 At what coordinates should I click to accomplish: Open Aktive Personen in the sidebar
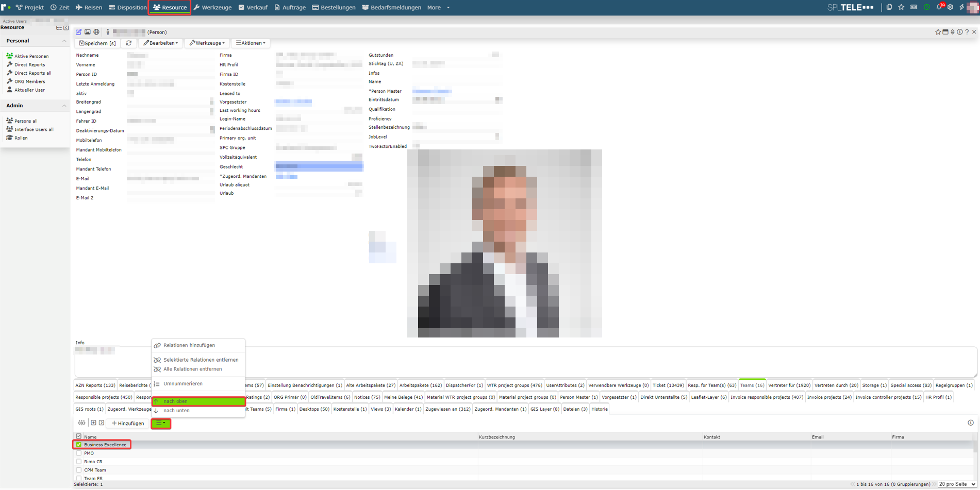pos(27,56)
